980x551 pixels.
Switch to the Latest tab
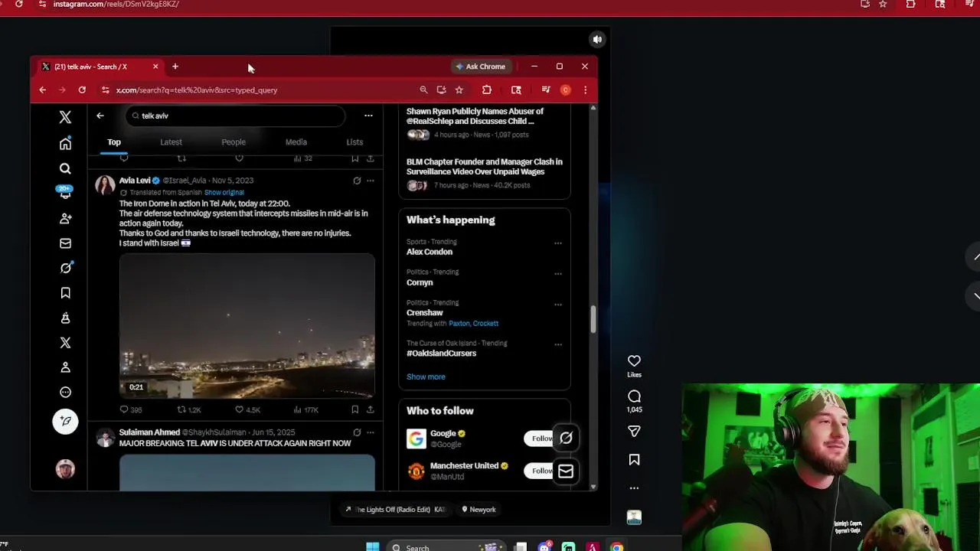pos(171,142)
